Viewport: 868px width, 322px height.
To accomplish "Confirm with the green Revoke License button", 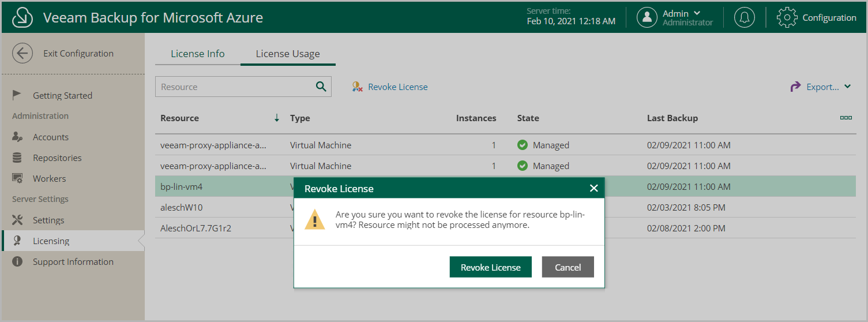I will pos(491,267).
